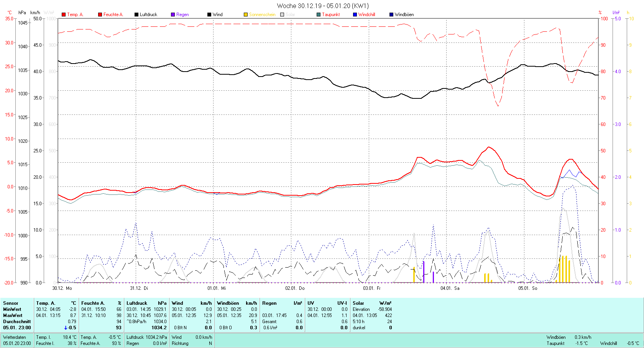Click the '01.01. Mi' date label on the time axis

coord(217,288)
